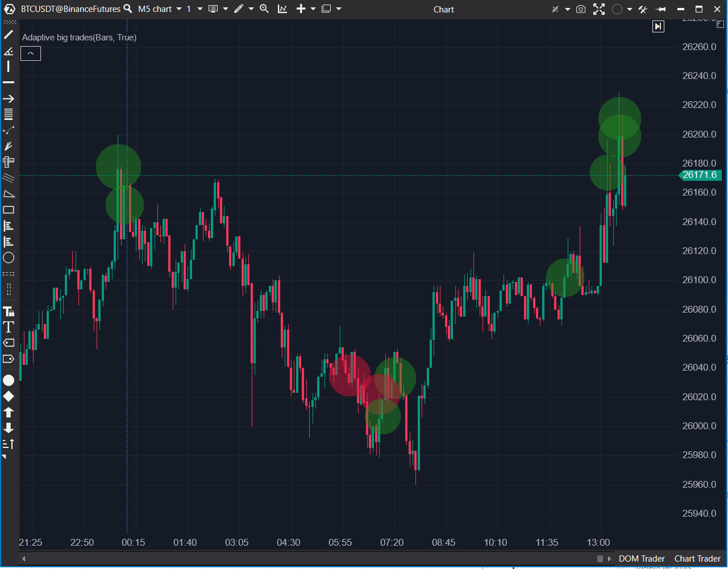
Task: Take a chart screenshot with camera icon
Action: (x=580, y=9)
